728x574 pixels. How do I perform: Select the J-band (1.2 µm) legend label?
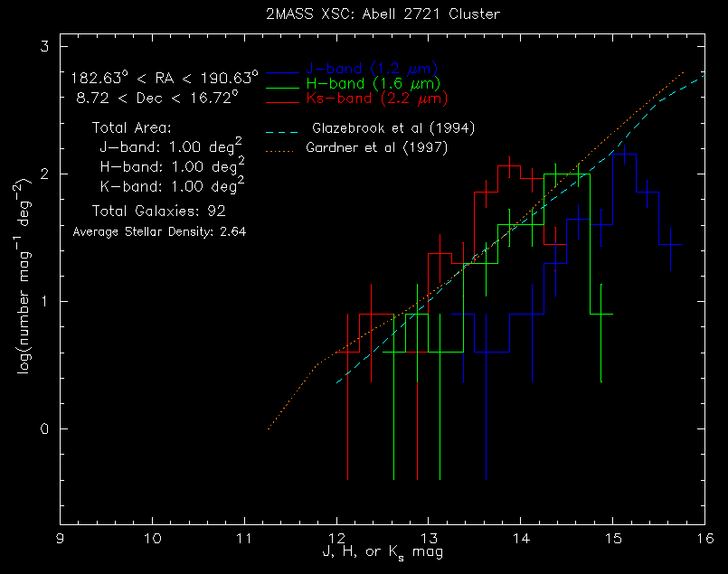point(372,69)
